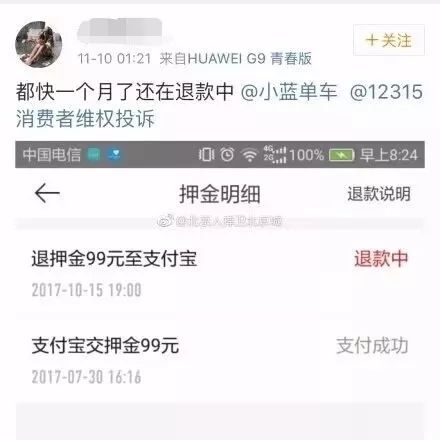
Task: Tap the 来自HUAWEI G9 青春版 source text
Action: click(235, 59)
